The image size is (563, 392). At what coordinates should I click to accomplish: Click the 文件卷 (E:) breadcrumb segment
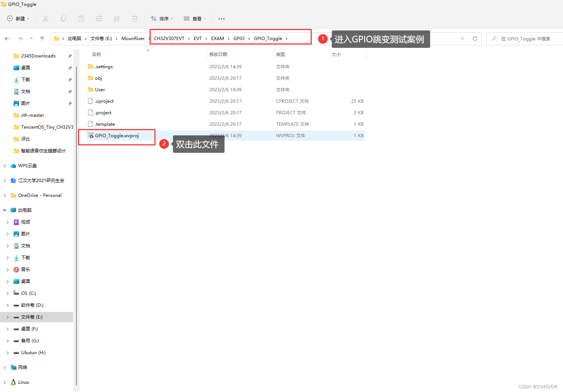(101, 39)
